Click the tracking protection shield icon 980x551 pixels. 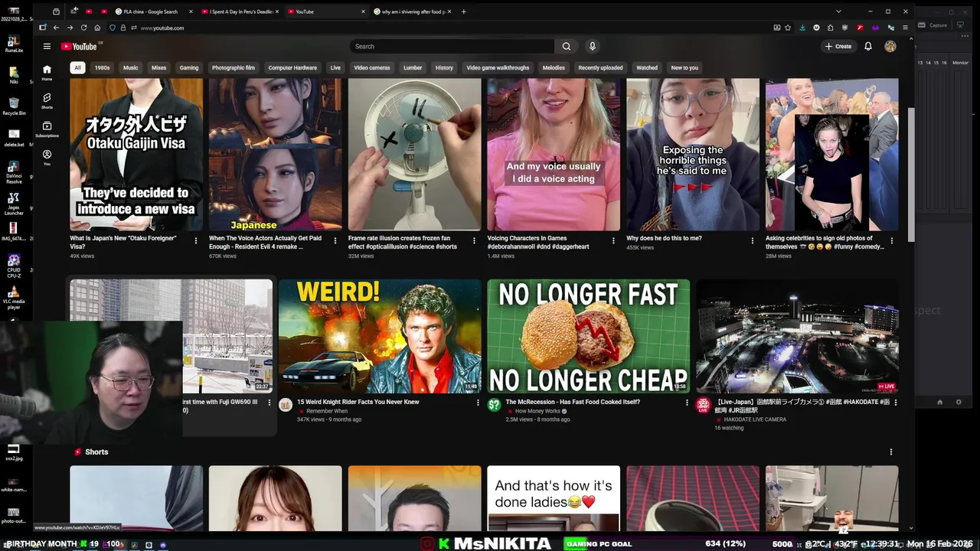(x=112, y=28)
